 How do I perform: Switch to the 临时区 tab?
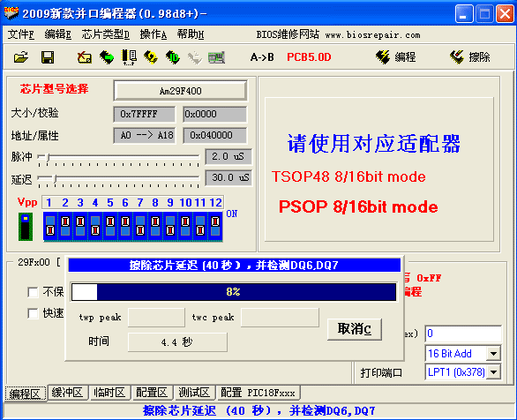point(109,393)
